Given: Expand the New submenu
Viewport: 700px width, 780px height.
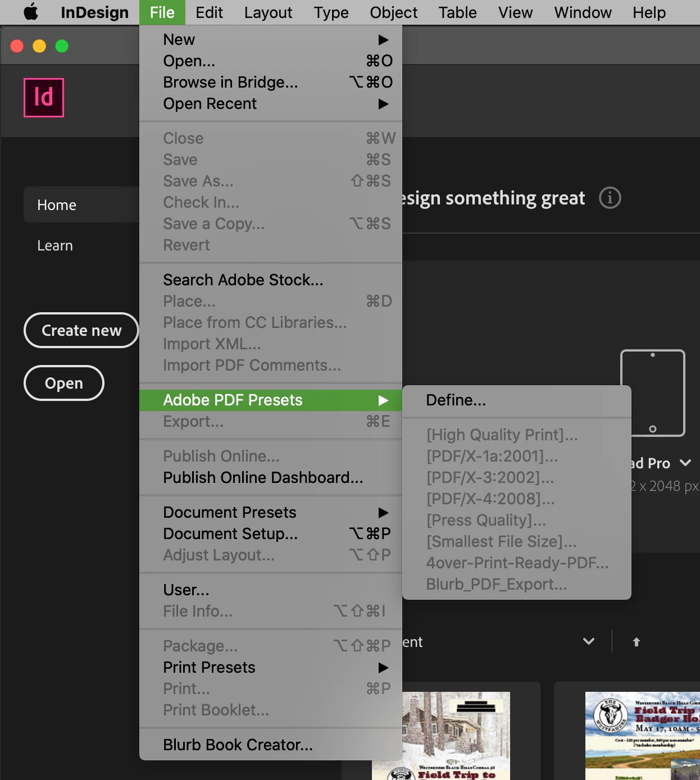Looking at the screenshot, I should 271,39.
